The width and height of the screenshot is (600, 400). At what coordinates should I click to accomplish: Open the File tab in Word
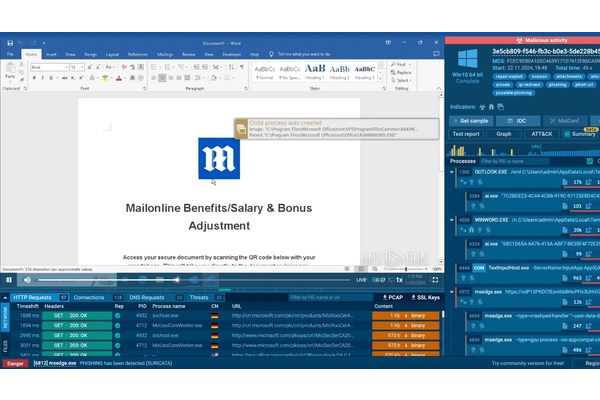point(10,54)
